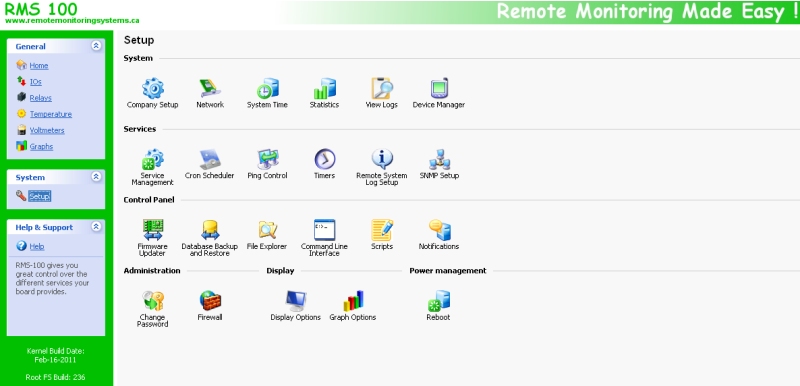
Task: Open the Device Manager PDA icon
Action: pyautogui.click(x=439, y=88)
